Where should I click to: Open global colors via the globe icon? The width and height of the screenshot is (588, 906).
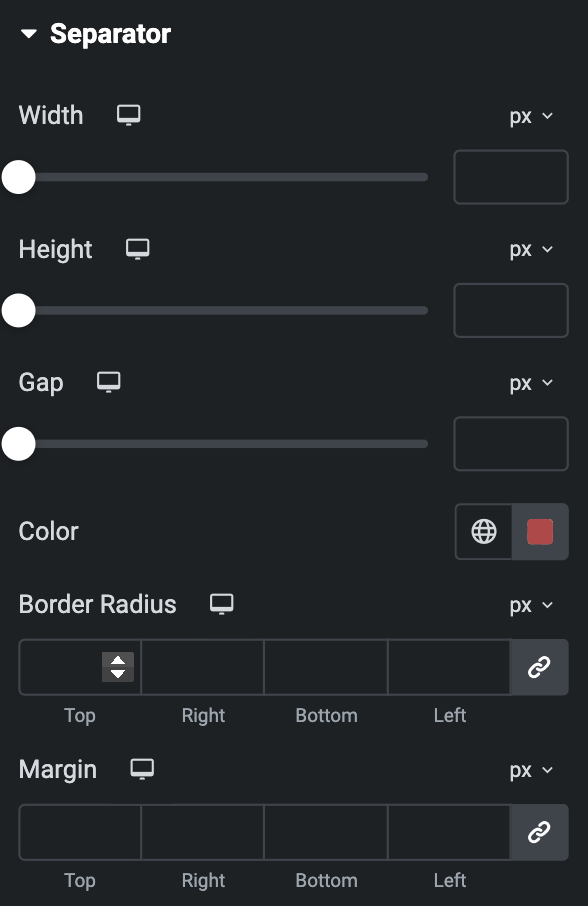[483, 532]
